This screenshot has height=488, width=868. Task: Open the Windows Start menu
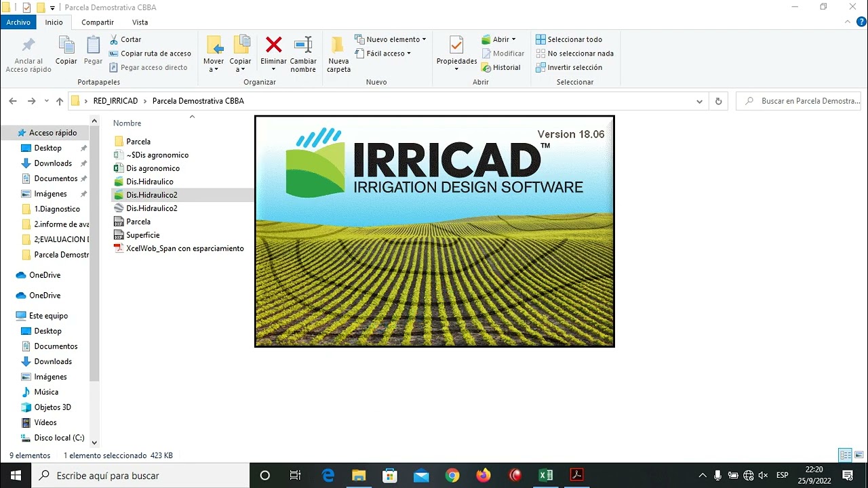coord(16,475)
